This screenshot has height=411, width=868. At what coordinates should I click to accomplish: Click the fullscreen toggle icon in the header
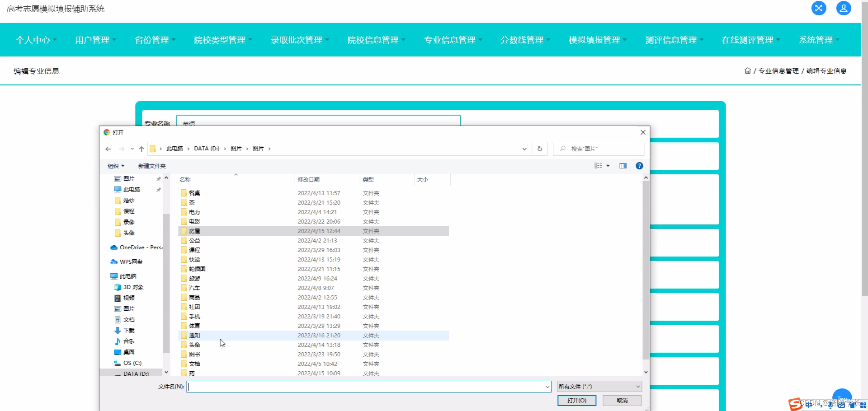click(819, 8)
